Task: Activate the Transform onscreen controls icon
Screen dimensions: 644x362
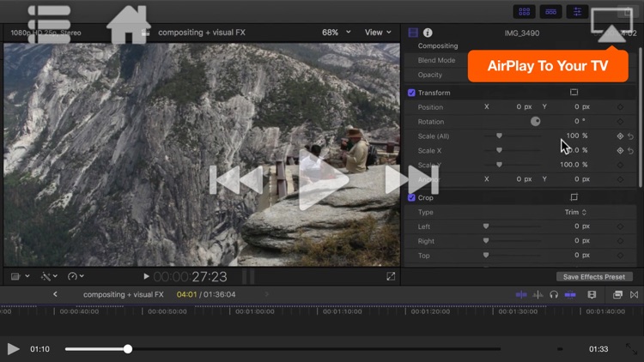Action: point(574,93)
